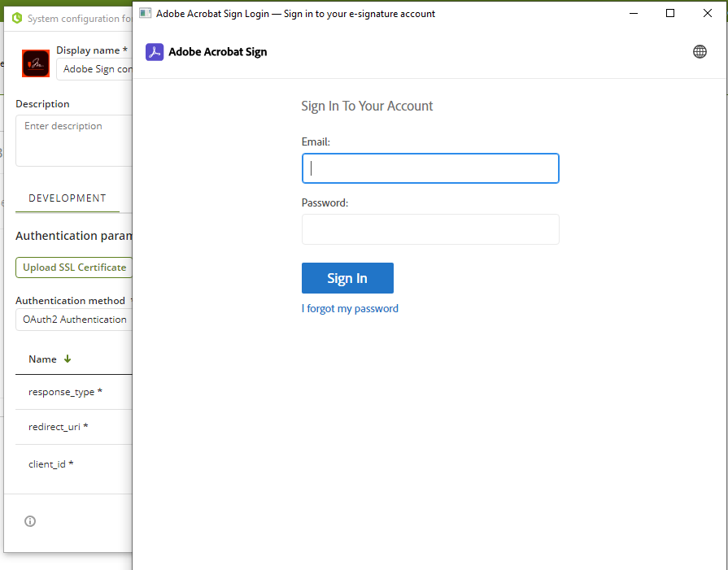
Task: Switch to the DEVELOPMENT tab
Action: coord(68,198)
